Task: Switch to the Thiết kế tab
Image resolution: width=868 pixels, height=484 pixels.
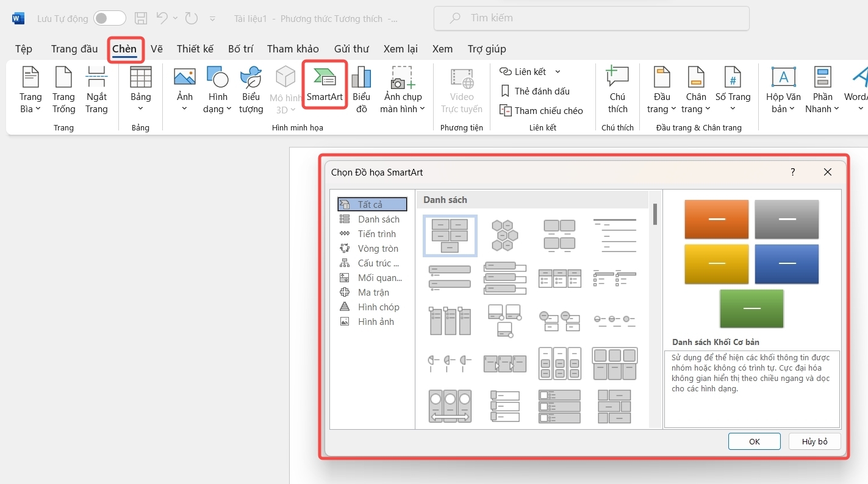Action: click(x=195, y=49)
